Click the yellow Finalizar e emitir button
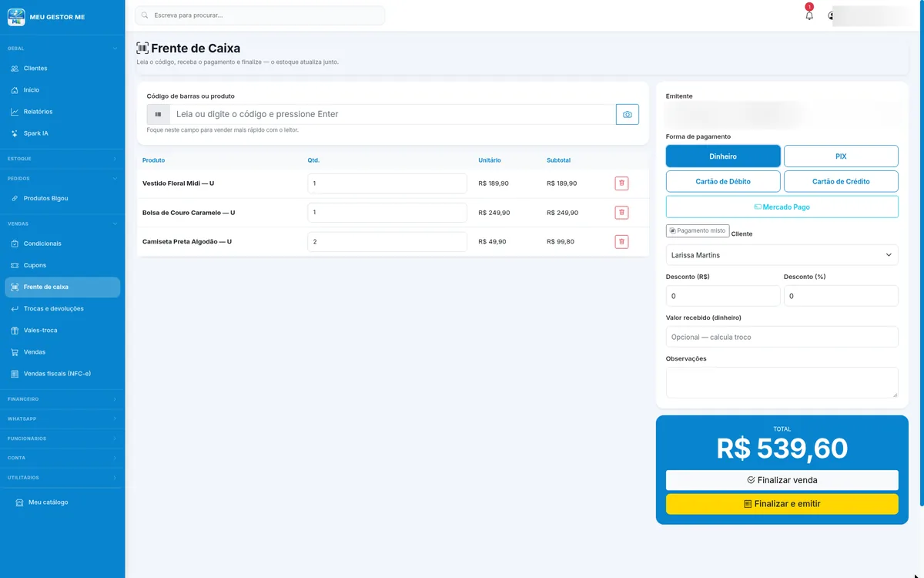This screenshot has height=578, width=924. 782,504
